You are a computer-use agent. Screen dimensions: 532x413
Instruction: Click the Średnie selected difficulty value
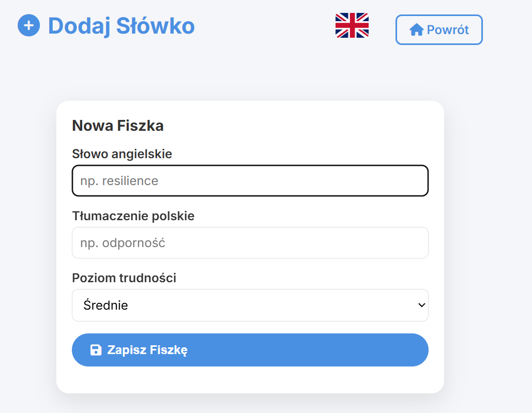coord(106,305)
